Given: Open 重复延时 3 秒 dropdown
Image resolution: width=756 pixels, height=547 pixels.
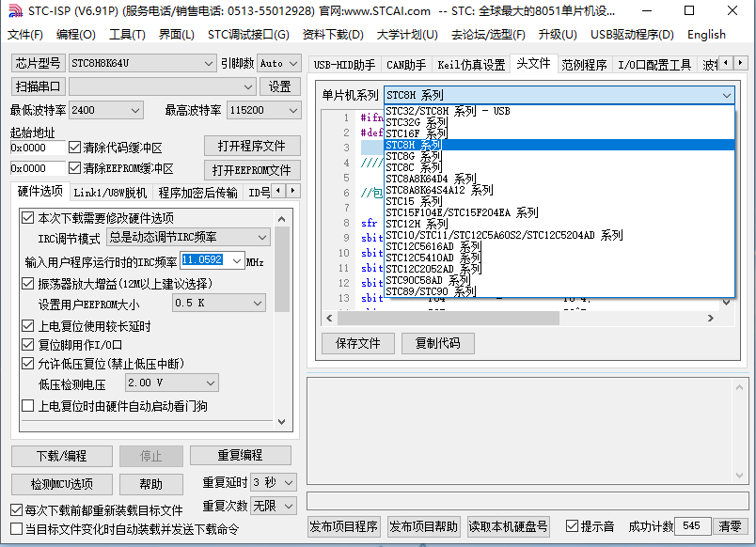Looking at the screenshot, I should tap(274, 482).
